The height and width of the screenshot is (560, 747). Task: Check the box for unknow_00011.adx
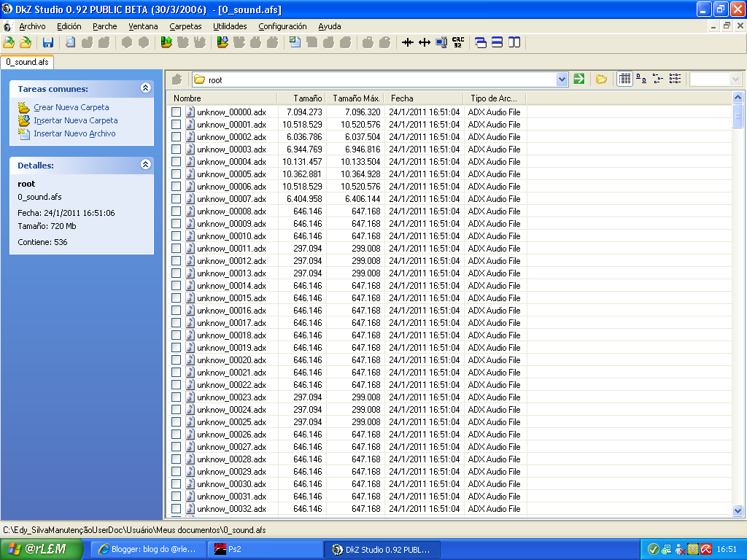[x=177, y=248]
